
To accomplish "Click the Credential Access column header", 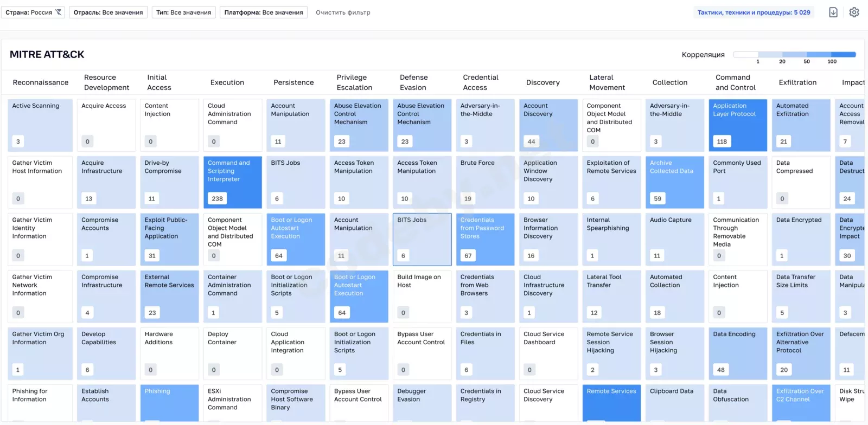I will 481,82.
